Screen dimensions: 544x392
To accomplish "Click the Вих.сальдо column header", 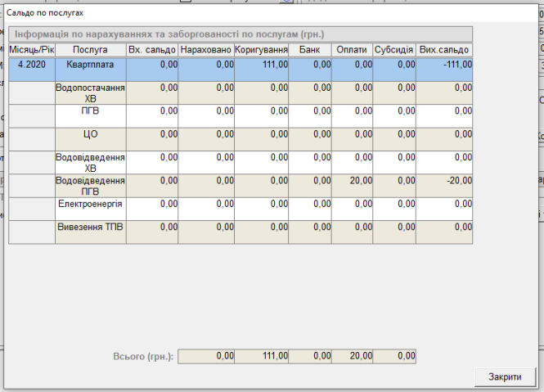I will [444, 51].
